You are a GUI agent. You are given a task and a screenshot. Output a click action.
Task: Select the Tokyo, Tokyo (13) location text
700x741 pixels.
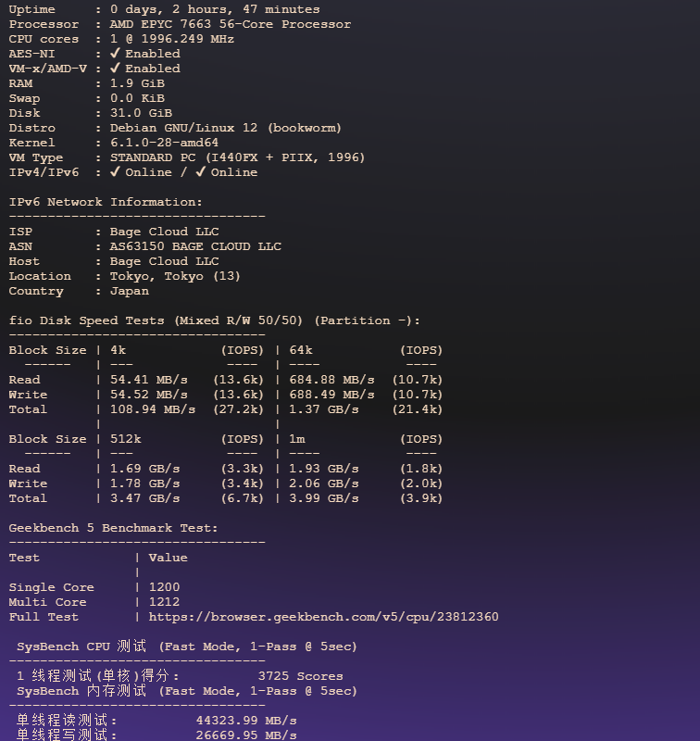[x=175, y=276]
